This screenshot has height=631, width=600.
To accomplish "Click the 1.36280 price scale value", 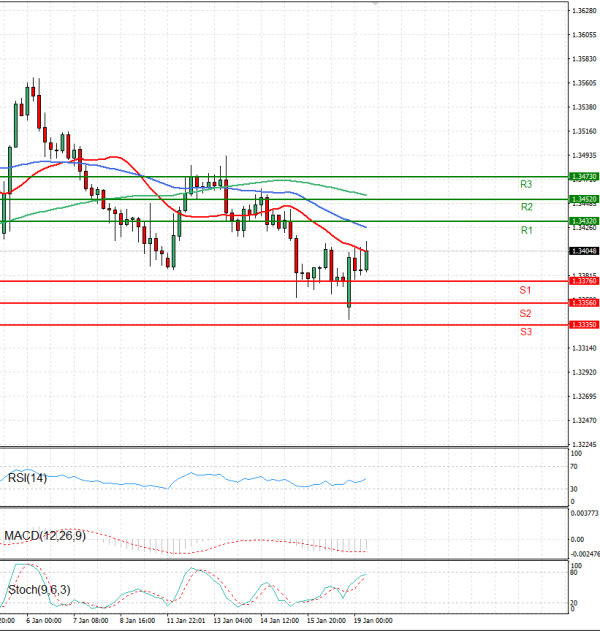I will click(x=583, y=11).
